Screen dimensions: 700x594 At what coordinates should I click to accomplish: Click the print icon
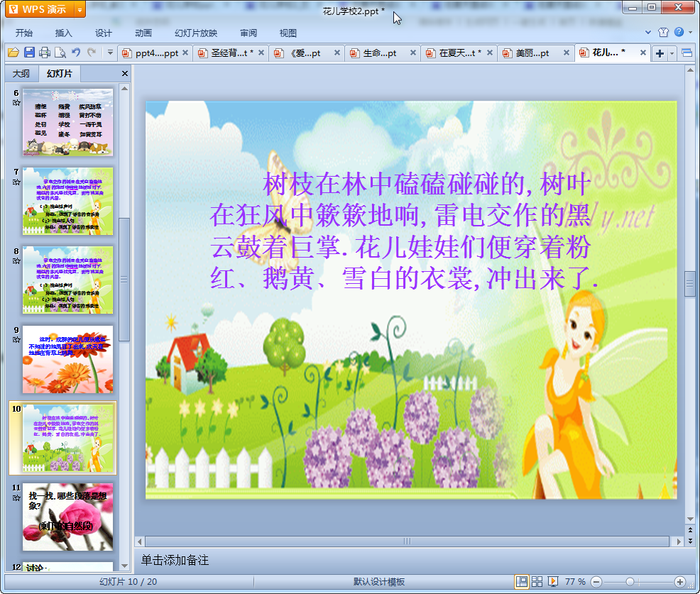point(45,53)
